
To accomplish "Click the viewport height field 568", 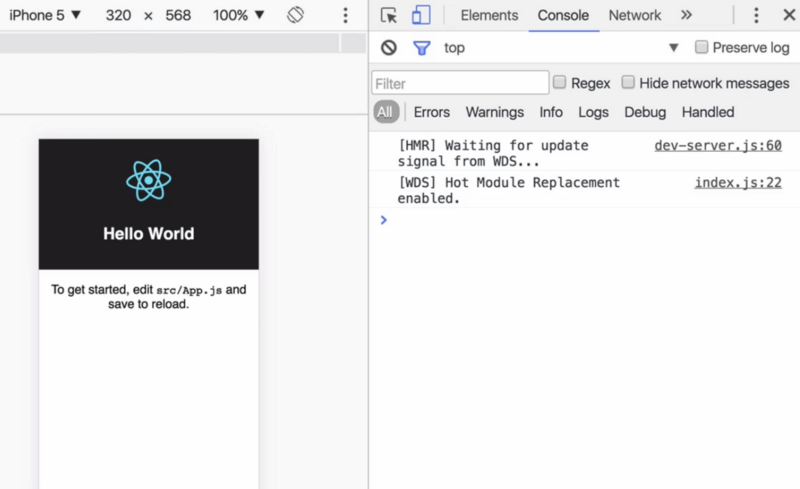I will click(x=178, y=15).
